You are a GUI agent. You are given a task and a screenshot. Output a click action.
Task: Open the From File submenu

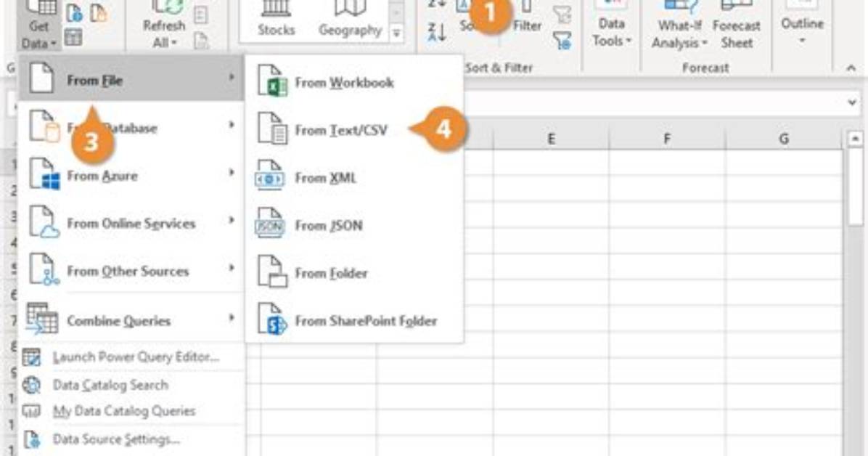tap(131, 78)
